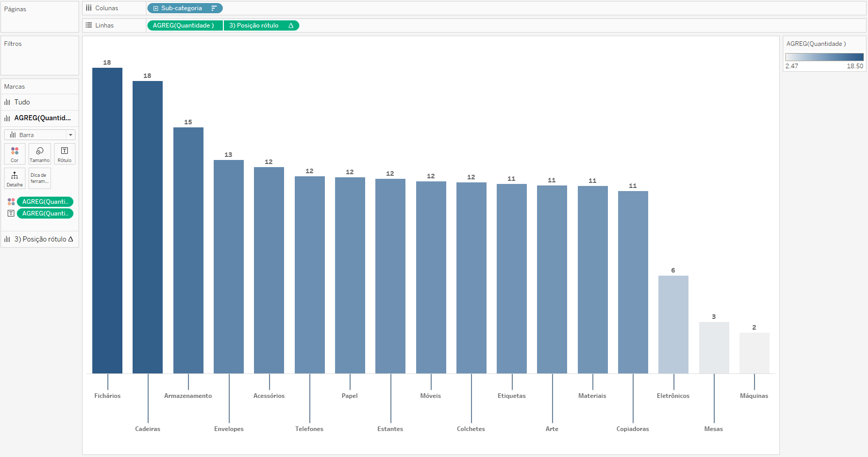Viewport: 868px width, 457px height.
Task: Open the Detalhe detail card
Action: [15, 178]
